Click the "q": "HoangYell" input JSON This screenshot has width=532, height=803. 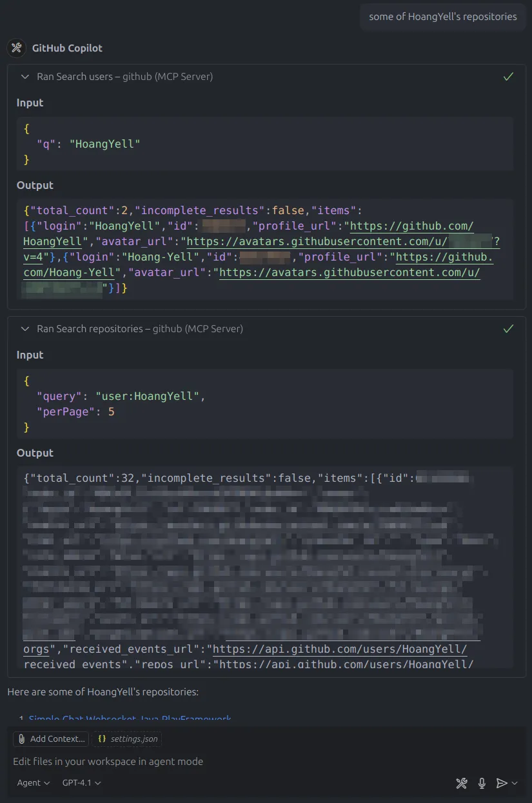(x=88, y=144)
